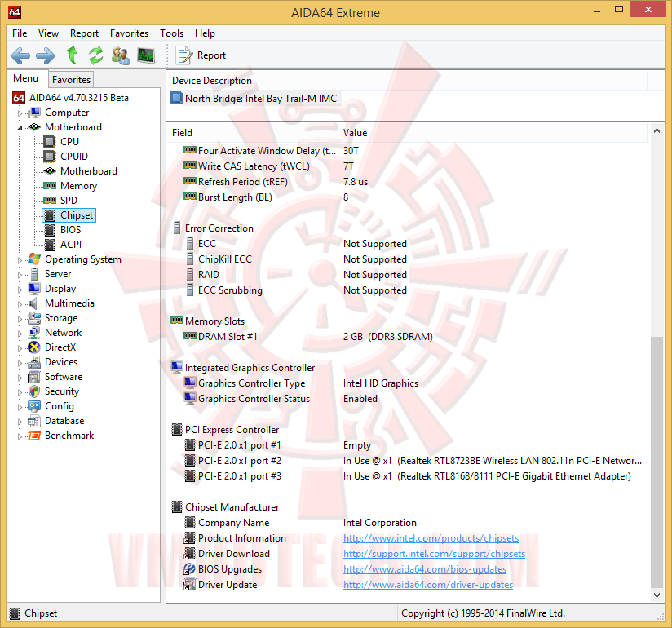Screen dimensions: 672x628
Task: Collapse the Motherboard tree node
Action: [x=20, y=128]
